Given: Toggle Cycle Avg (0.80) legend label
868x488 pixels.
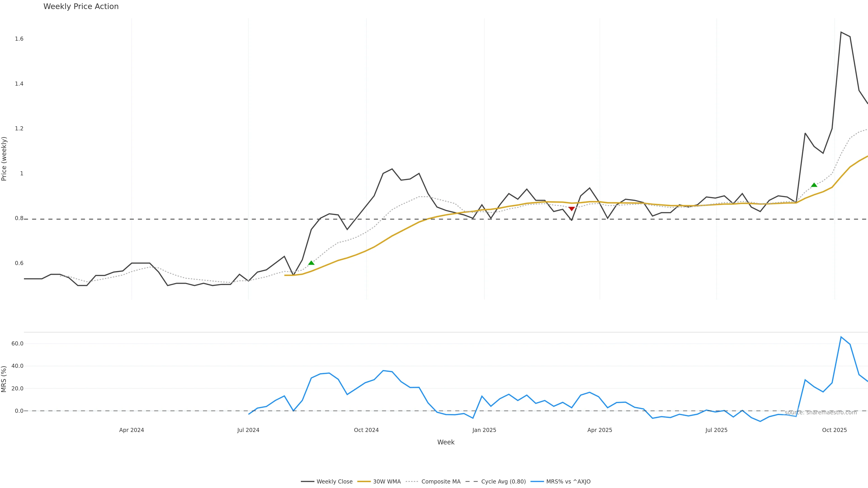Looking at the screenshot, I should click(503, 482).
